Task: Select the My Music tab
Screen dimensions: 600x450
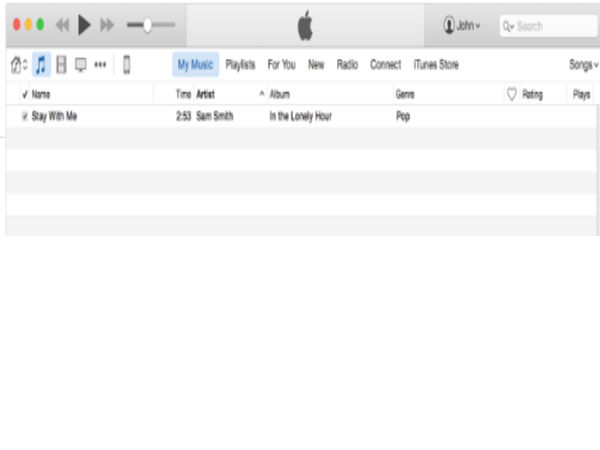Action: [x=195, y=64]
